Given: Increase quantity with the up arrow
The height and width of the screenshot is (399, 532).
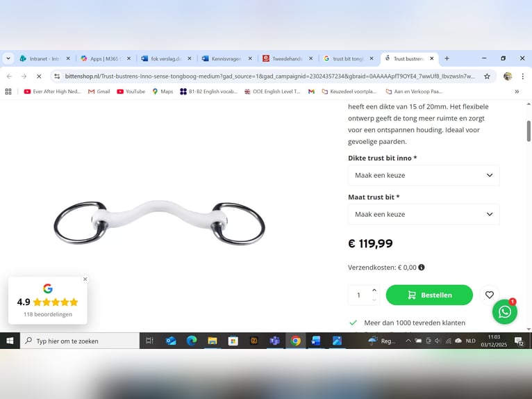Looking at the screenshot, I should coord(374,290).
